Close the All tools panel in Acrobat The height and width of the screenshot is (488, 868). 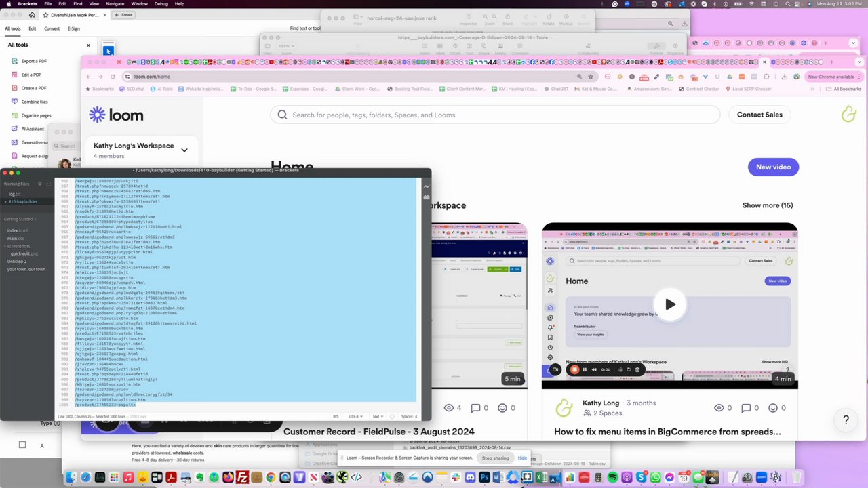[88, 45]
